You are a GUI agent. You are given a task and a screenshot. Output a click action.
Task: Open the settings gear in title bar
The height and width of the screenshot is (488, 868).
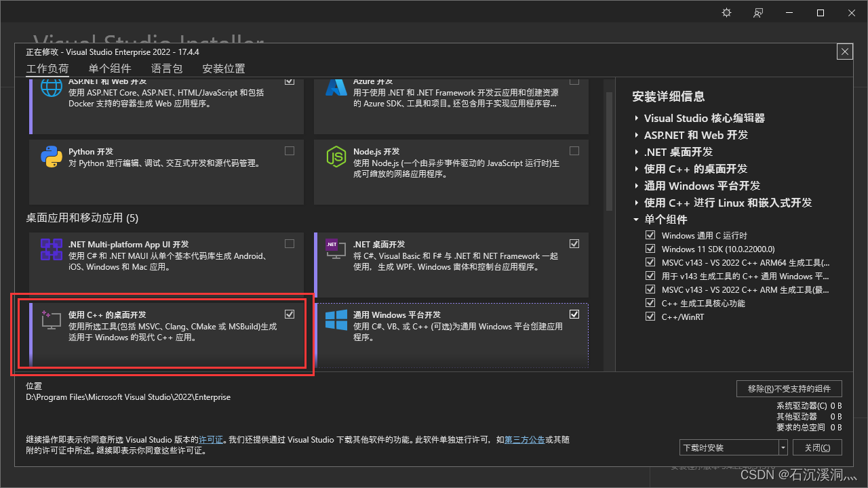(x=727, y=13)
